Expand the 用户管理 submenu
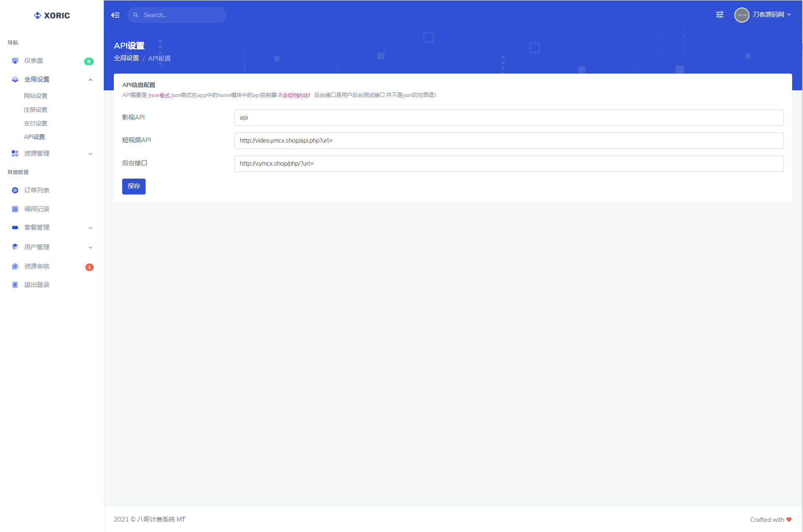This screenshot has width=803, height=532. pos(90,248)
